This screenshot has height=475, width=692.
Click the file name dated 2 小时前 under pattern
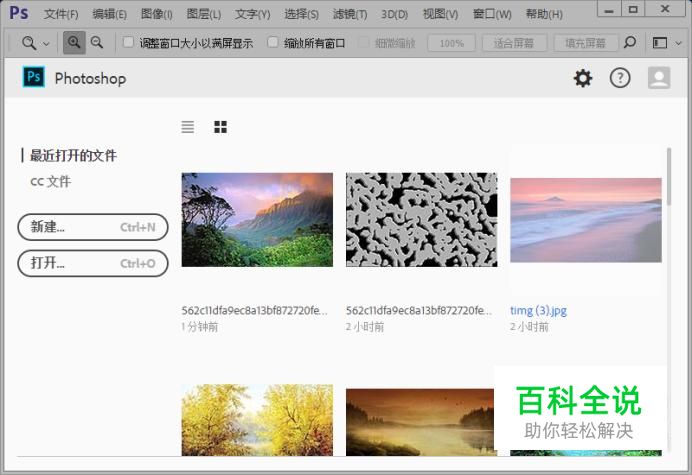pos(419,310)
